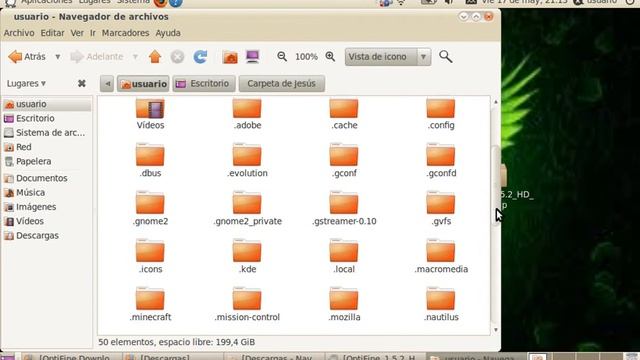The image size is (640, 360).
Task: Click the scrollbar down arrow
Action: click(x=496, y=330)
